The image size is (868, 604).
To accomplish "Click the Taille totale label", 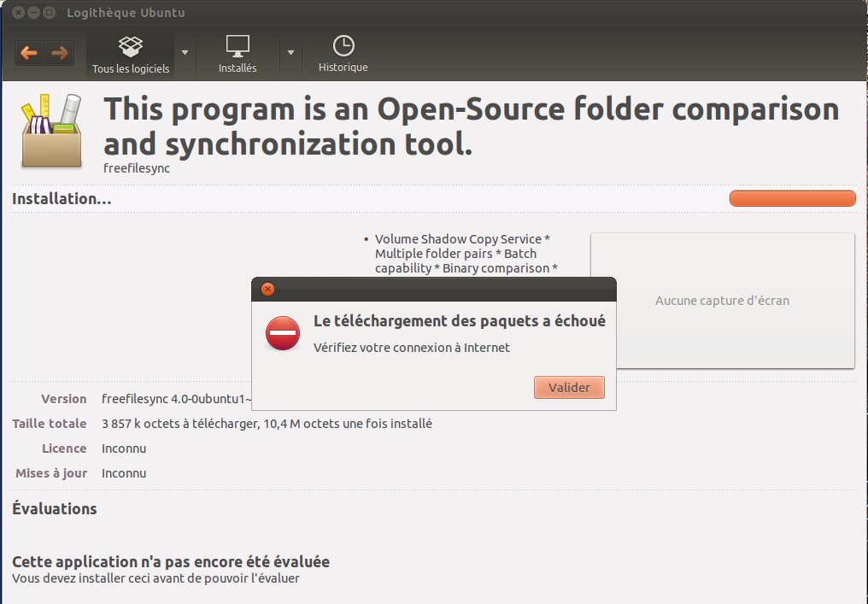I will (x=50, y=424).
